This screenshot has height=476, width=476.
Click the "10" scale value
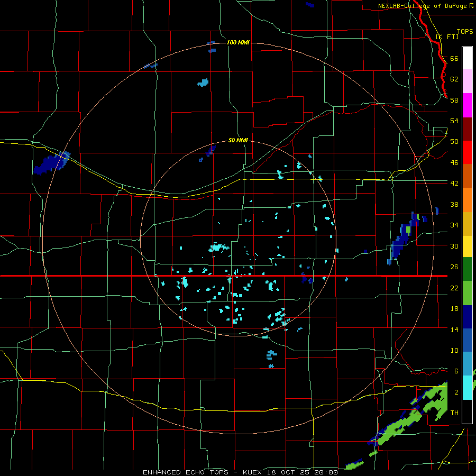(454, 351)
